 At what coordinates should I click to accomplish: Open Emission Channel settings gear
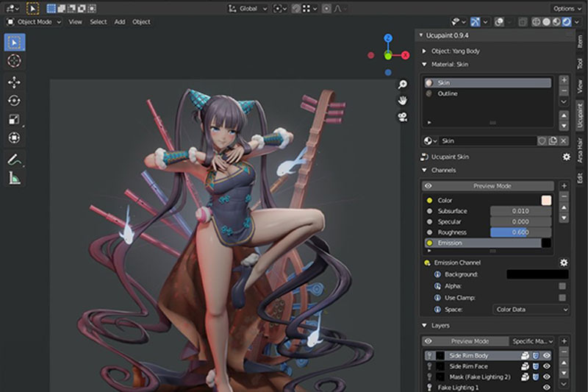tap(564, 263)
